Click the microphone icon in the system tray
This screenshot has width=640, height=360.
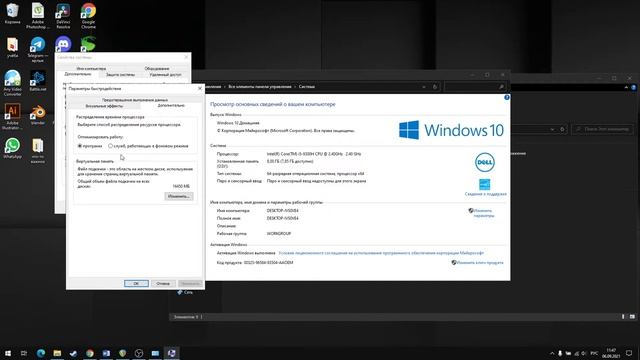tap(560, 353)
